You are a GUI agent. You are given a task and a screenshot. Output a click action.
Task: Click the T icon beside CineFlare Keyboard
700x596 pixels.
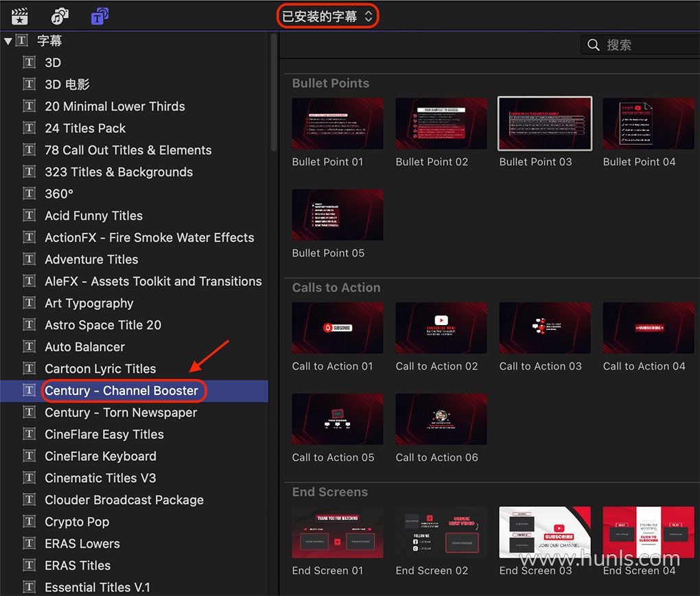[x=29, y=455]
